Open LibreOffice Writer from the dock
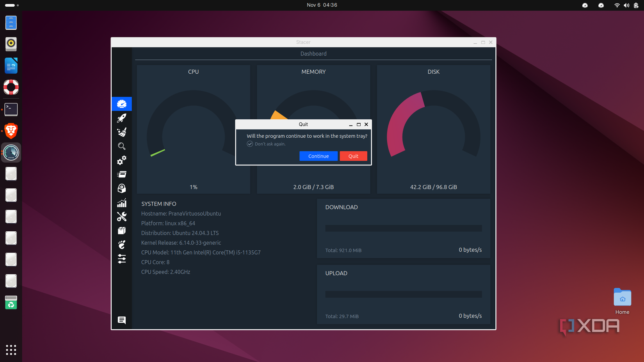This screenshot has height=362, width=644. point(11,66)
